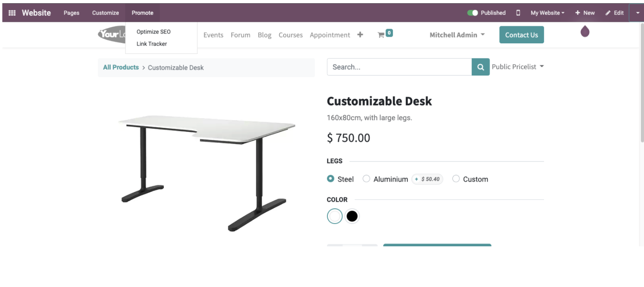Toggle the Published switch
Screen dimensions: 644x287
click(473, 13)
